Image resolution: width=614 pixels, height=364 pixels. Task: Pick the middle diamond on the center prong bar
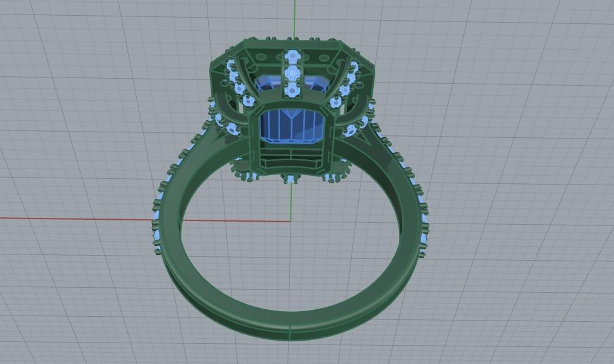[x=292, y=73]
